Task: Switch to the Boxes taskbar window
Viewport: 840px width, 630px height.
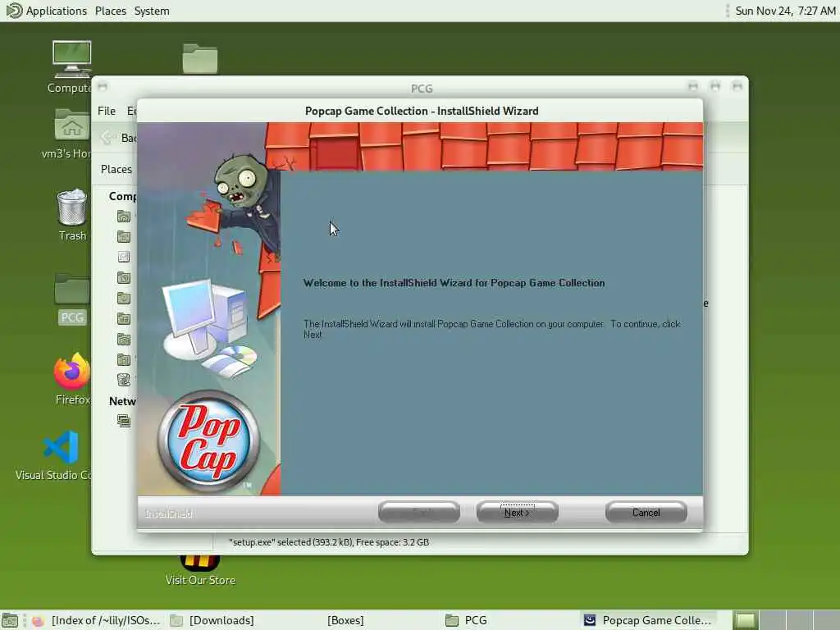Action: point(345,620)
